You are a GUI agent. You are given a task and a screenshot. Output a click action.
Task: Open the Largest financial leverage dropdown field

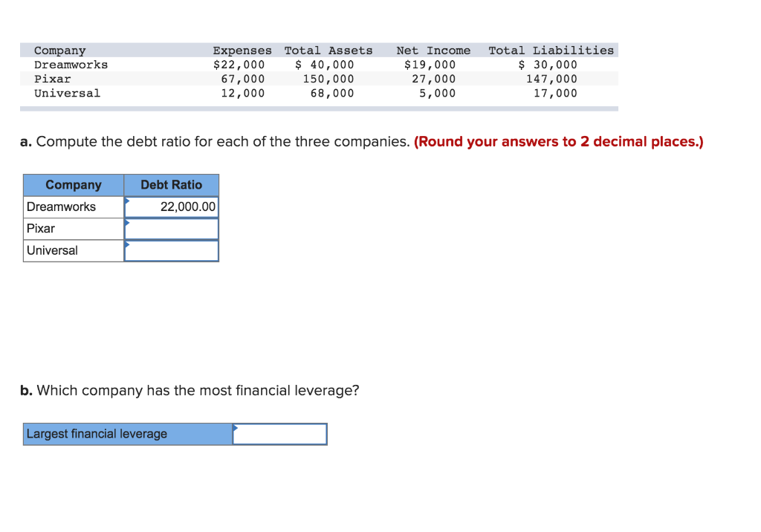click(x=279, y=434)
